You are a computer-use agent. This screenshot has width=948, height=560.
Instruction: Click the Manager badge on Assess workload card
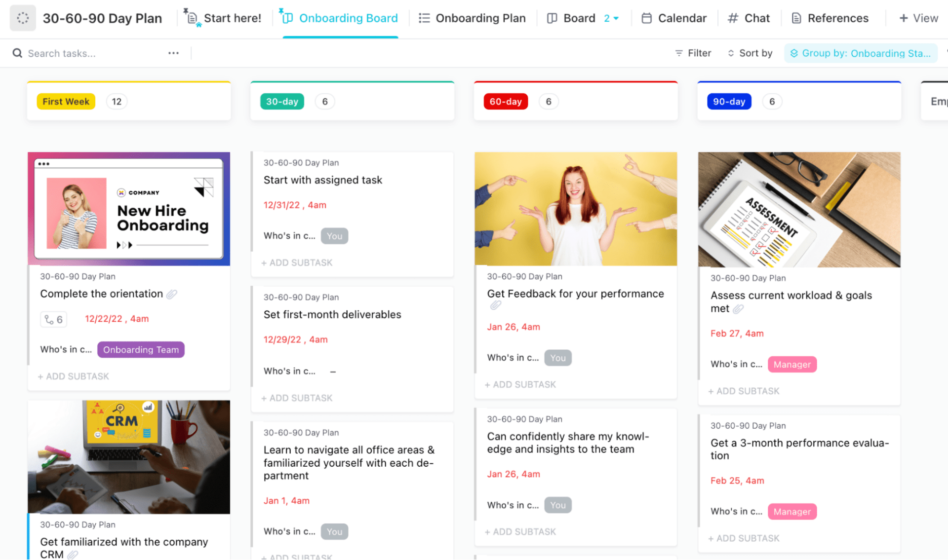[792, 365]
